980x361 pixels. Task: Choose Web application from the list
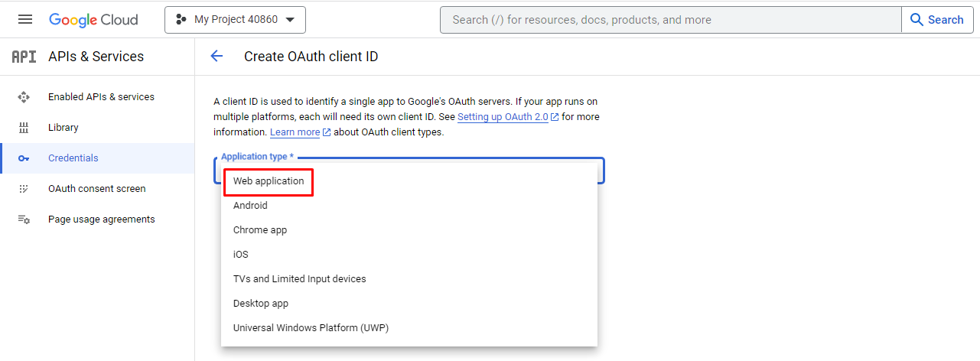pos(409,181)
